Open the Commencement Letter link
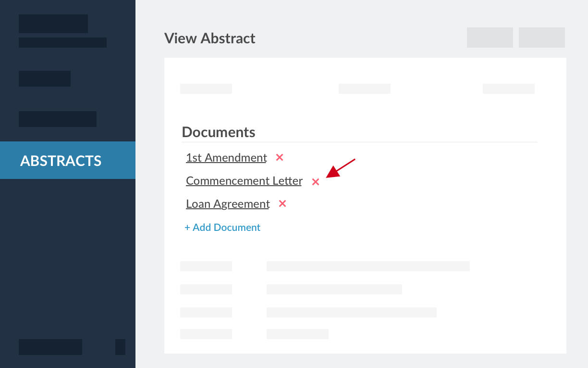This screenshot has width=588, height=368. [x=244, y=181]
